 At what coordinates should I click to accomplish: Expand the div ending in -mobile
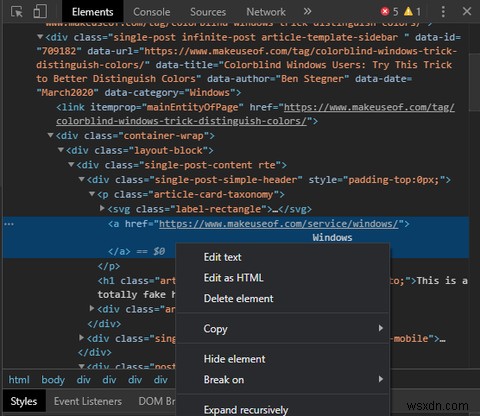(82, 338)
